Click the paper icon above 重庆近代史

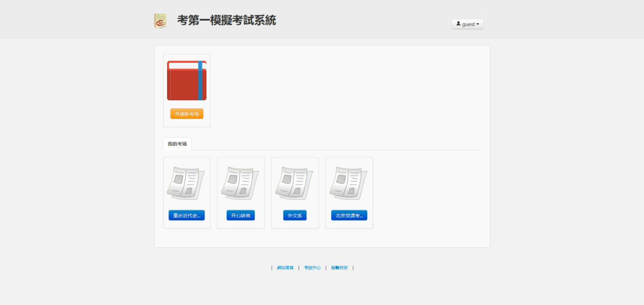[186, 183]
